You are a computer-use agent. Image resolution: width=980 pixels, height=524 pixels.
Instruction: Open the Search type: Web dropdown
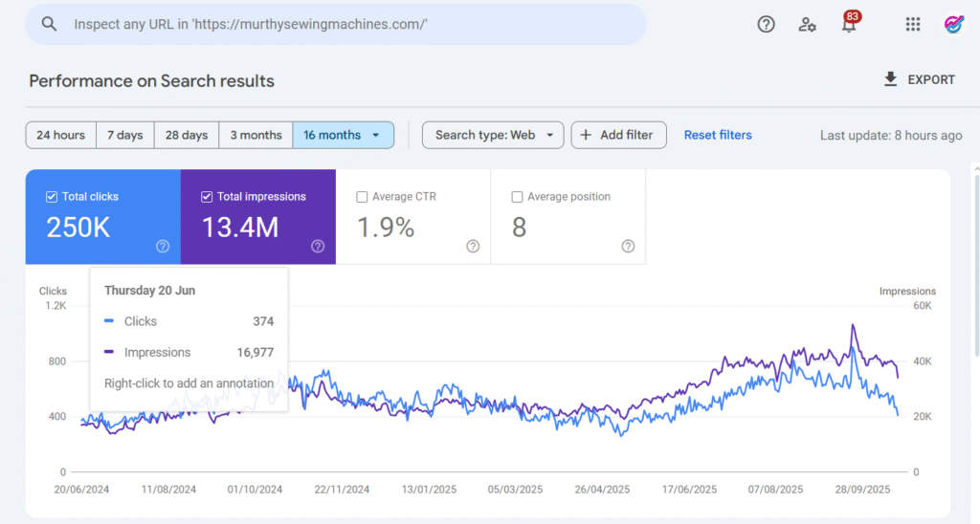coord(493,135)
